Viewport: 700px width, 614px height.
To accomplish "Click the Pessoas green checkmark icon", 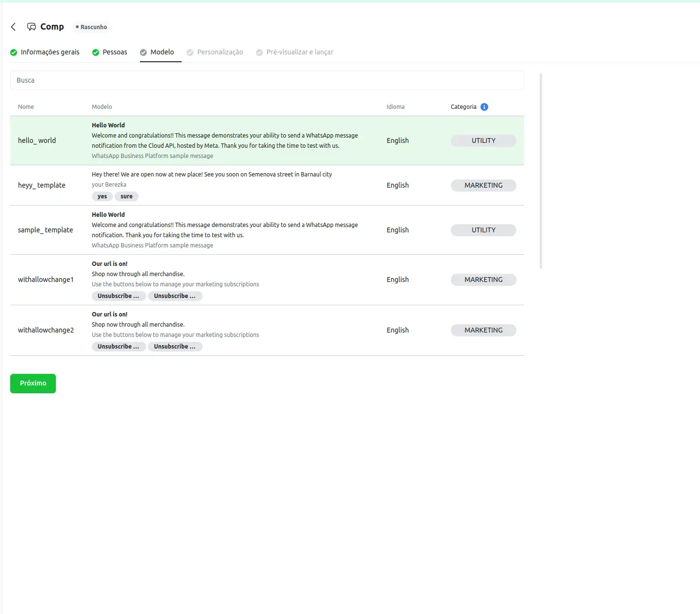I will (x=96, y=53).
